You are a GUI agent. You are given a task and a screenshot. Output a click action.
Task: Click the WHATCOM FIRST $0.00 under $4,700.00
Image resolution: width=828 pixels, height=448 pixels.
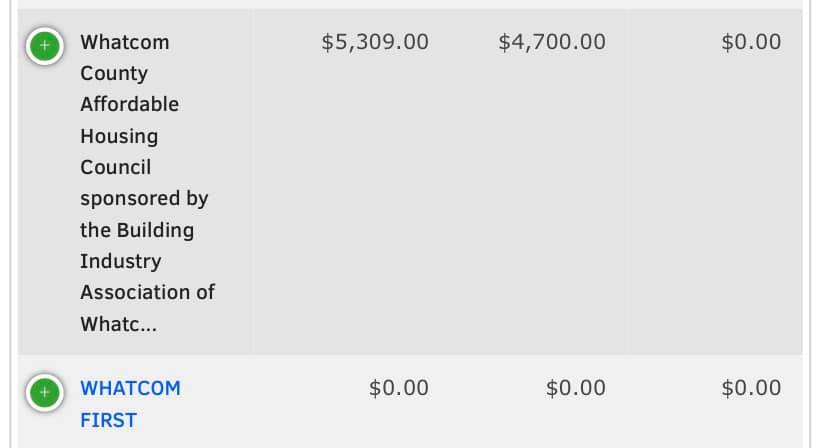(x=575, y=387)
